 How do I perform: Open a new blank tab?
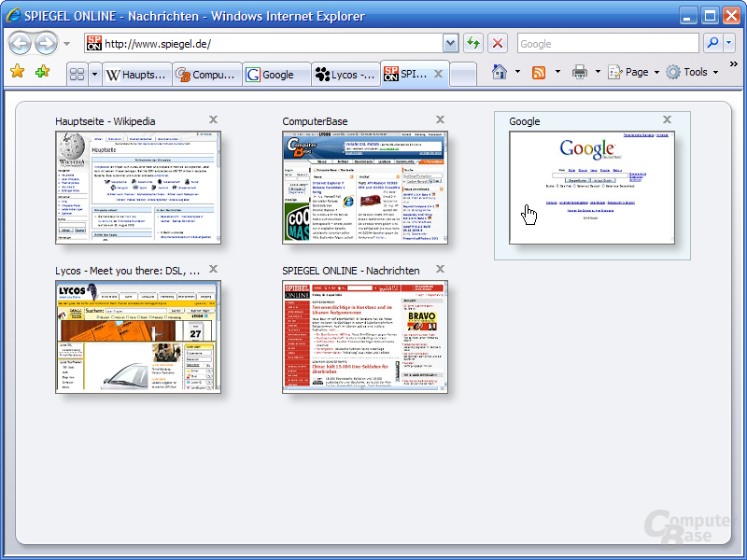click(463, 75)
